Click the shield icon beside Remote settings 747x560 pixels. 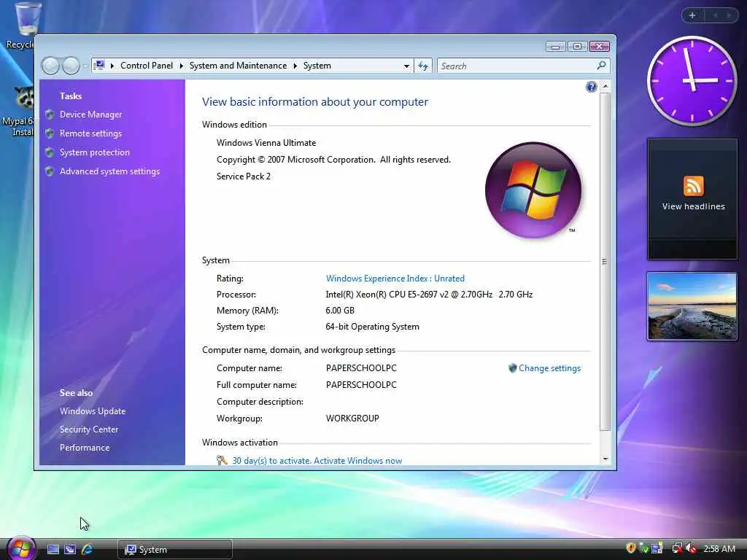[50, 133]
